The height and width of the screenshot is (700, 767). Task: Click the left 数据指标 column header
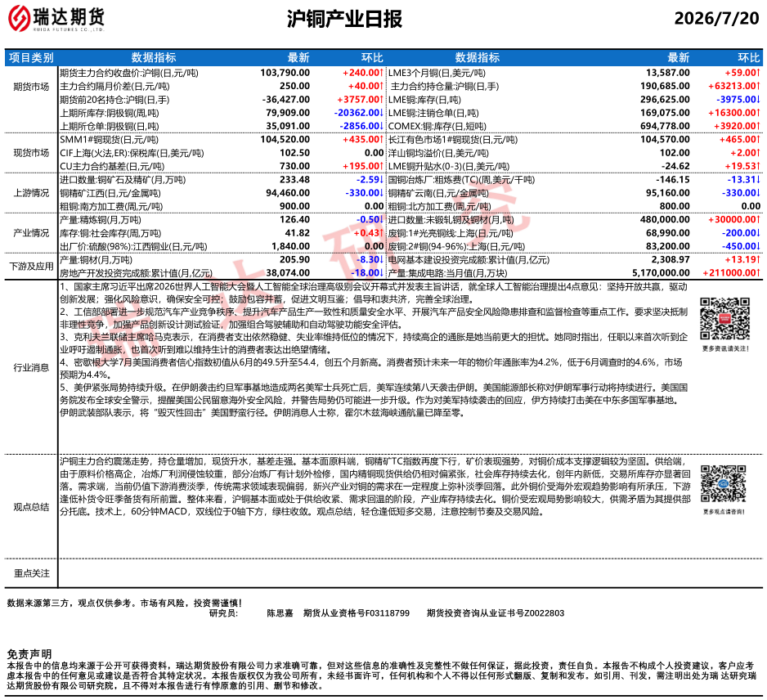[x=154, y=58]
